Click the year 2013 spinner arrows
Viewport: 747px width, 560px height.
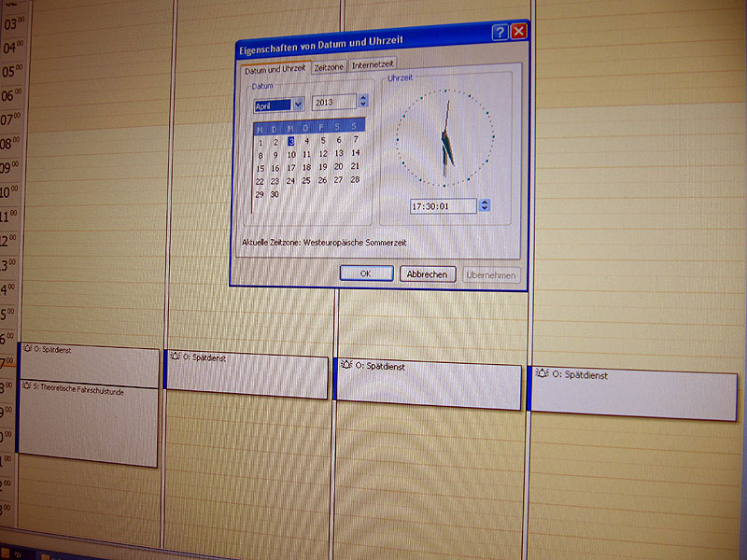363,101
